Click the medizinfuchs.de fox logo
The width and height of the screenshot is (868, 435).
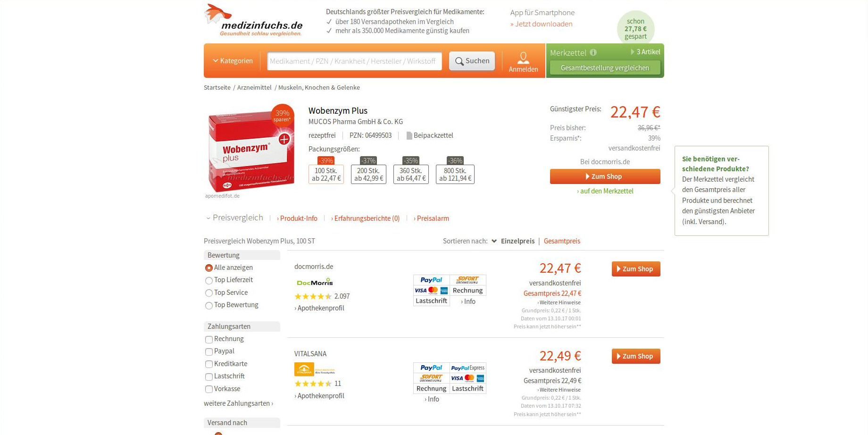[x=253, y=20]
